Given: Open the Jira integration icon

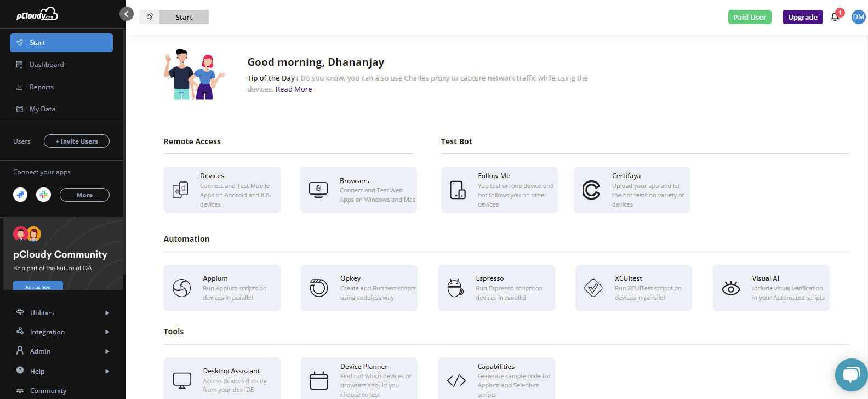Looking at the screenshot, I should pos(20,195).
